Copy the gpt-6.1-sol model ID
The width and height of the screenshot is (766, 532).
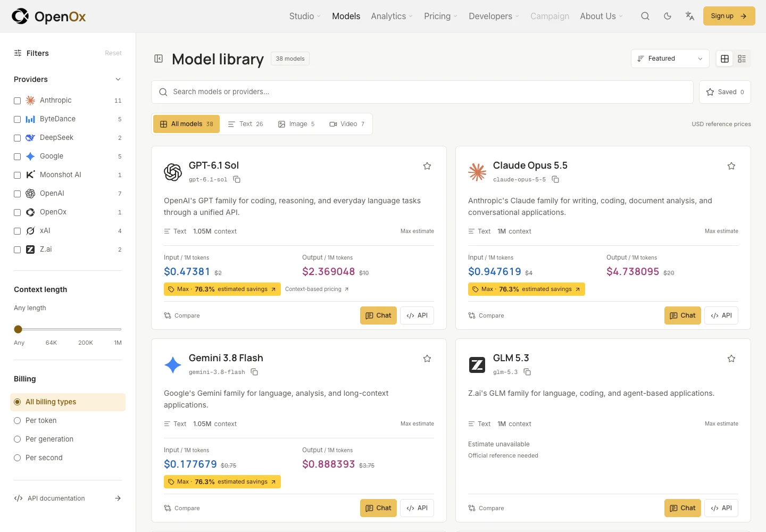click(237, 180)
